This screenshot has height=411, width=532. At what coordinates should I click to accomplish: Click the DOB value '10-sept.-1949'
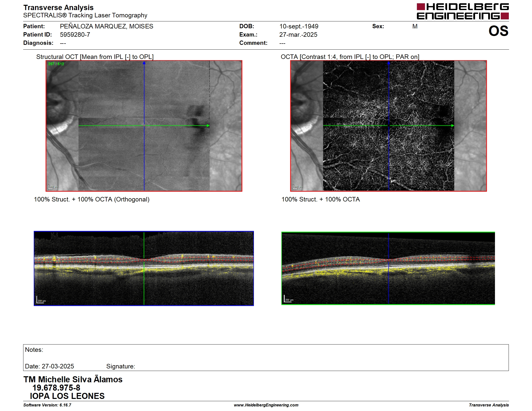pos(299,26)
